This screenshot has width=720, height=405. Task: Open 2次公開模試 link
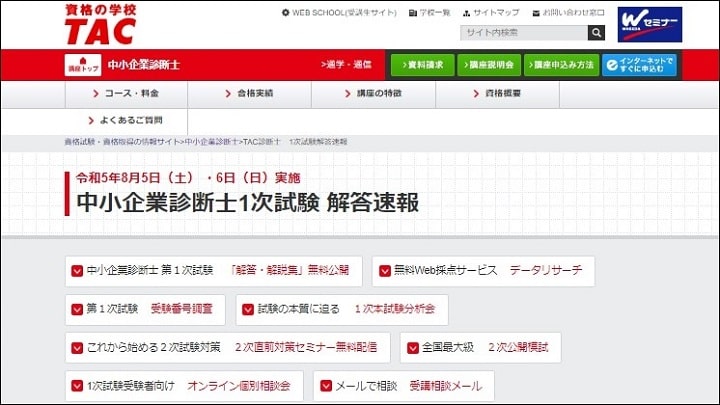[518, 347]
